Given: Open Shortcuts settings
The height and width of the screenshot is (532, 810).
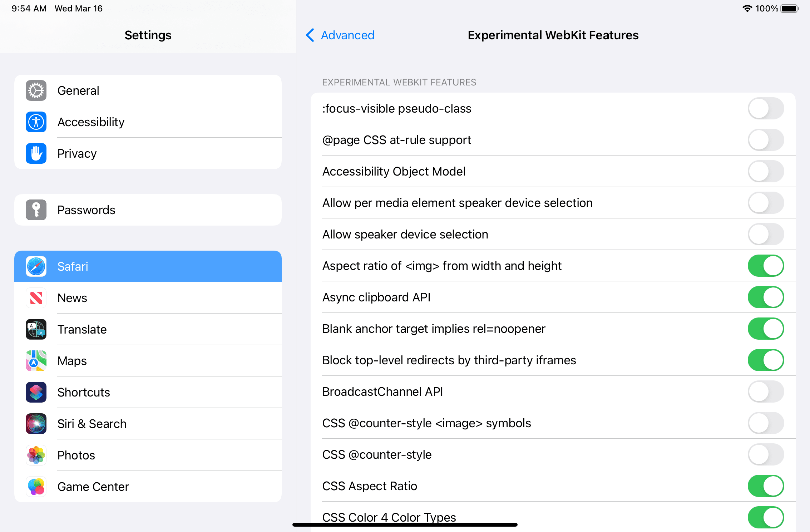Looking at the screenshot, I should (148, 392).
